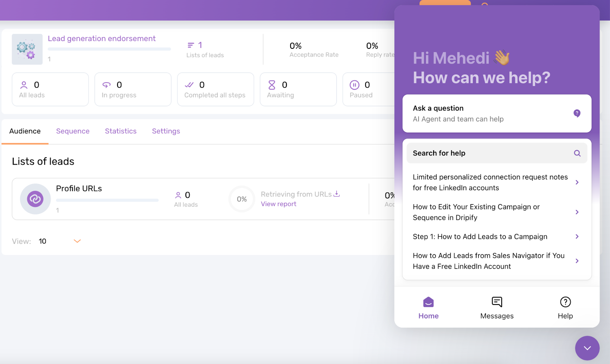The image size is (610, 364).
Task: Select the Ask a question option
Action: (496, 113)
